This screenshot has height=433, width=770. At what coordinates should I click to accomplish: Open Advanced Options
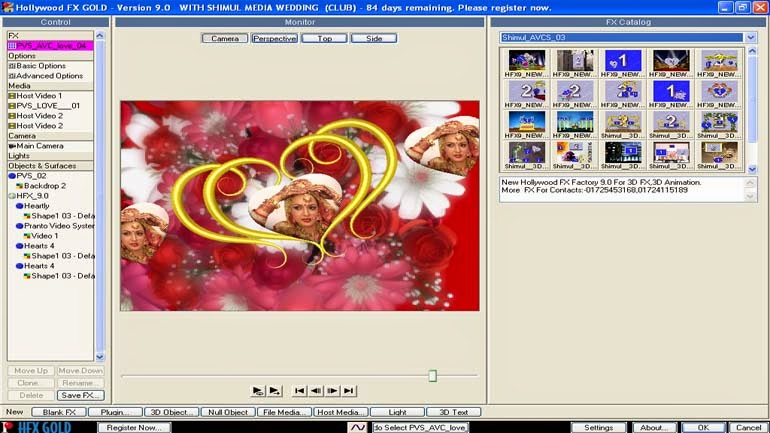tap(50, 76)
